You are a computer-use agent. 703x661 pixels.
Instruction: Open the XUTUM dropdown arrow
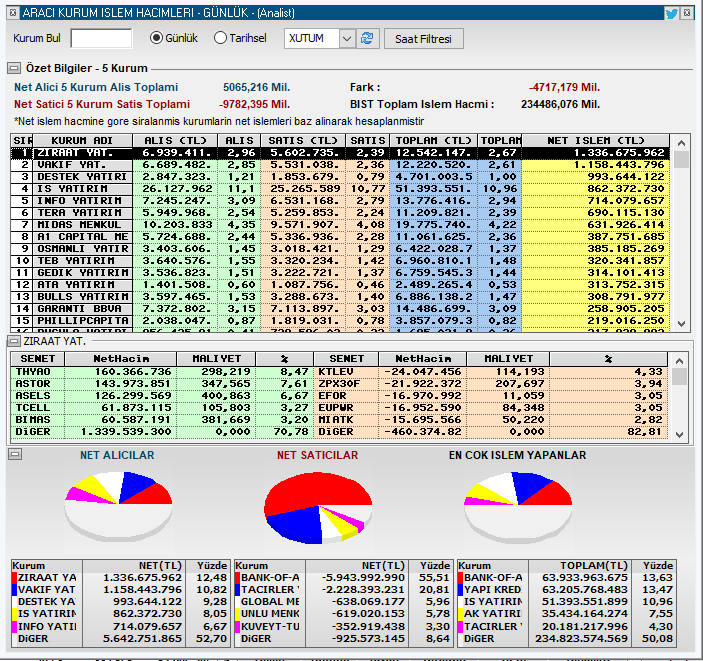point(347,39)
